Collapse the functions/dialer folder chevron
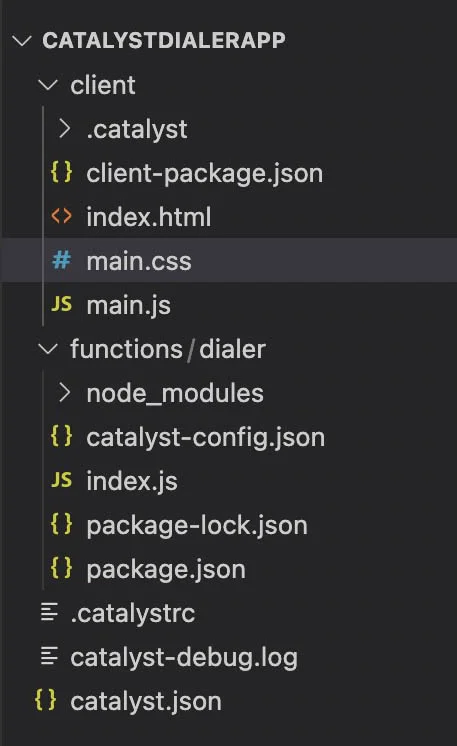Viewport: 457px width, 746px height. (48, 349)
